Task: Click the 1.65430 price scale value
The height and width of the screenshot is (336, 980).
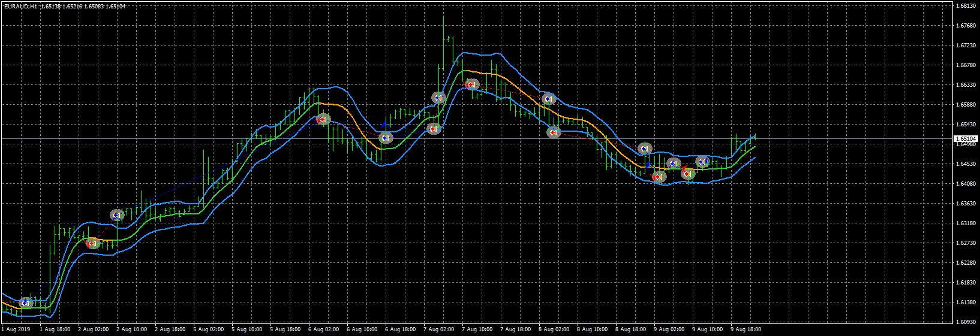Action: (966, 125)
